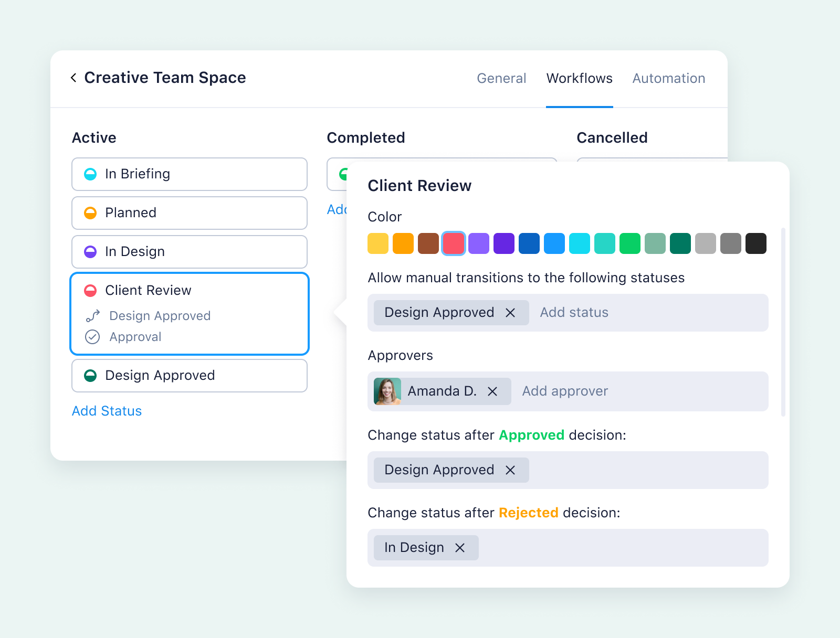Click the In Design purple status icon
This screenshot has height=638, width=840.
coord(92,251)
